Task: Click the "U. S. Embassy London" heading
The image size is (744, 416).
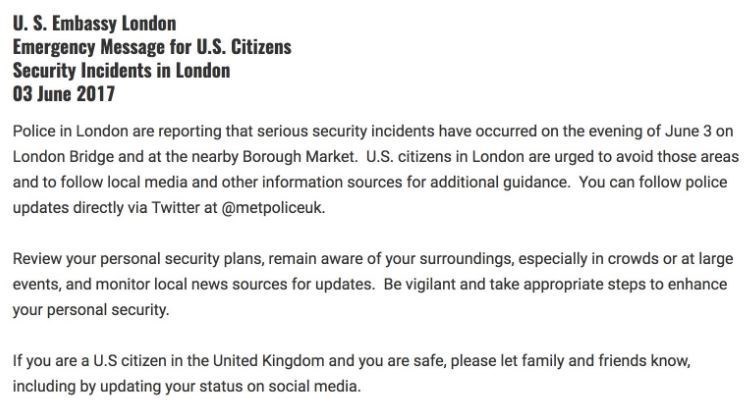Action: tap(95, 22)
